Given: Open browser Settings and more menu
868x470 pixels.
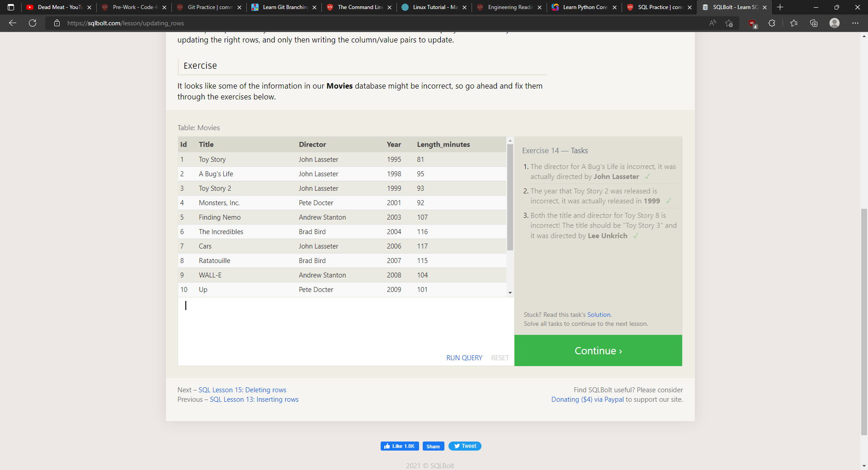Looking at the screenshot, I should (855, 23).
